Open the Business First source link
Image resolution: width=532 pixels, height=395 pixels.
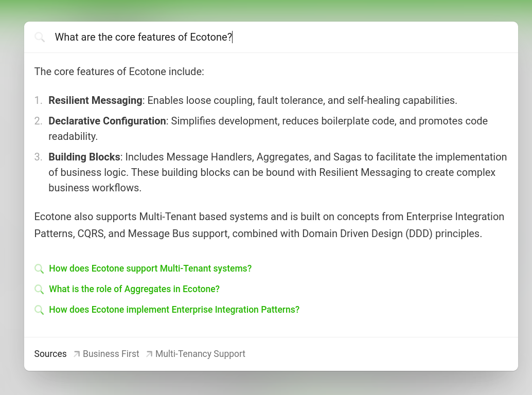(111, 354)
